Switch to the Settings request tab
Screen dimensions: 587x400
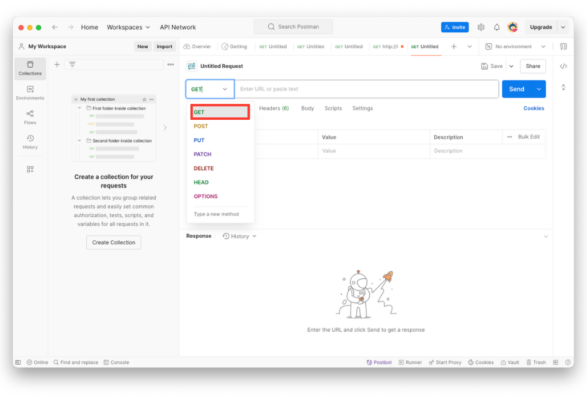click(362, 108)
